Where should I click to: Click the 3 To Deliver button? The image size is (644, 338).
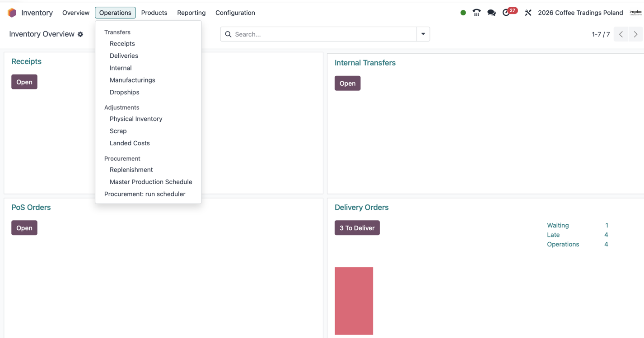[357, 228]
